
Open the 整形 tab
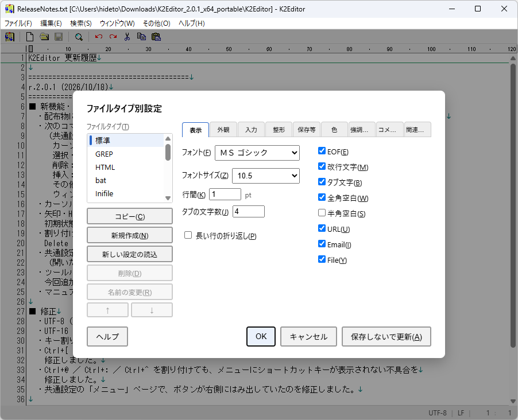(279, 130)
